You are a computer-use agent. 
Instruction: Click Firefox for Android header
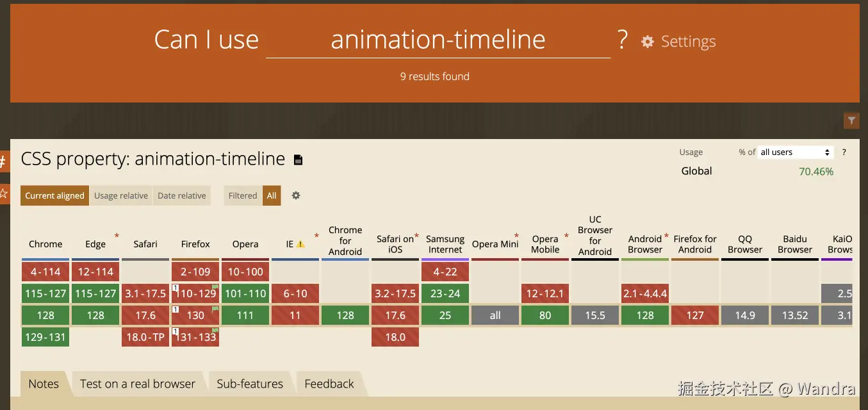pyautogui.click(x=695, y=244)
